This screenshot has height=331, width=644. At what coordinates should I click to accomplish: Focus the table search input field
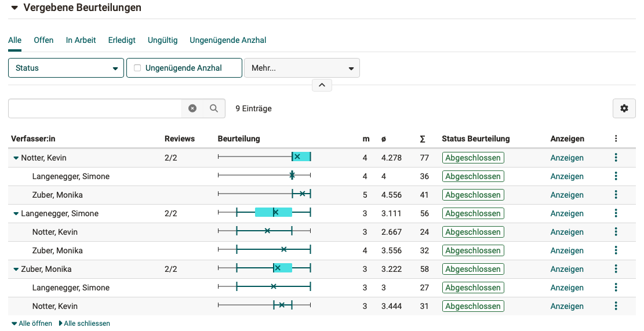pyautogui.click(x=95, y=108)
